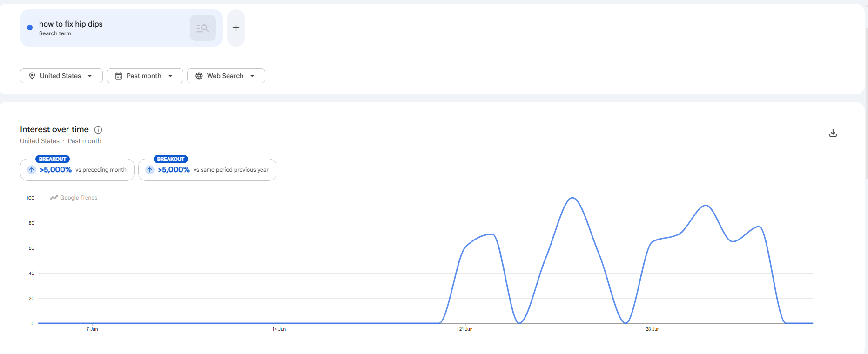This screenshot has height=354, width=868.
Task: Click the search-explore icon in term box
Action: (x=202, y=28)
